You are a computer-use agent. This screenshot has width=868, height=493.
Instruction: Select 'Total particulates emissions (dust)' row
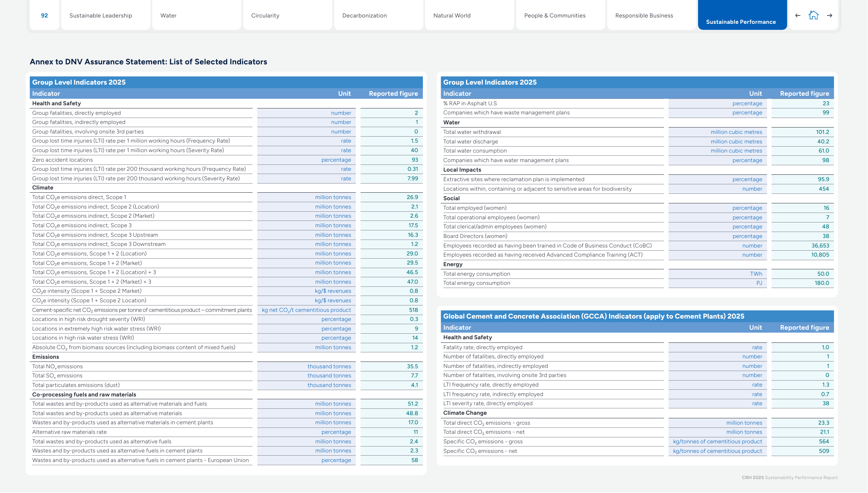pos(227,385)
